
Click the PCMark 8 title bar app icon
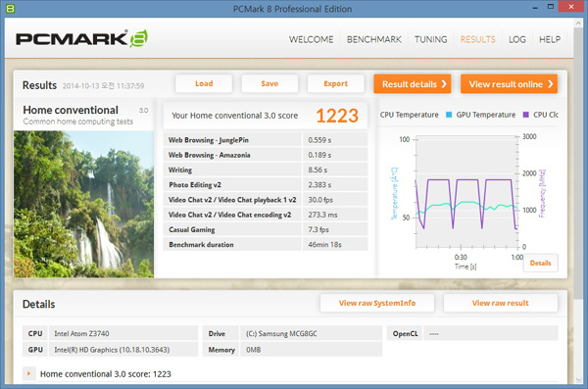(x=11, y=8)
